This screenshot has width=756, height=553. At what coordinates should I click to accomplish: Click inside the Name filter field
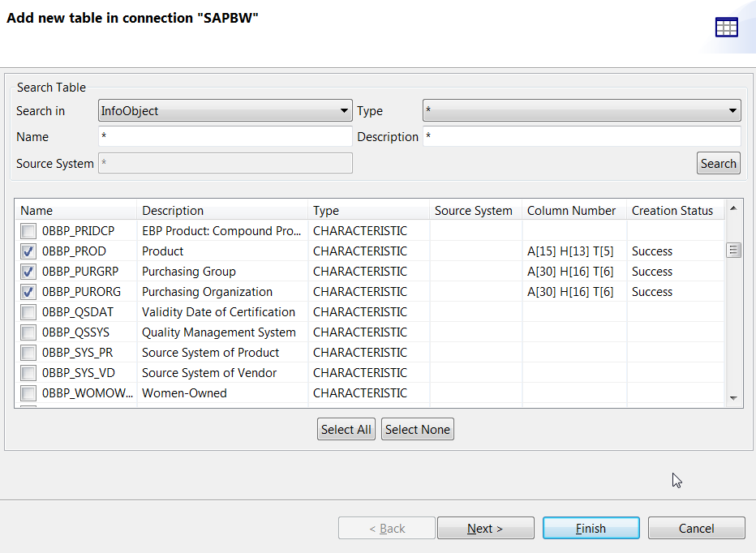226,136
